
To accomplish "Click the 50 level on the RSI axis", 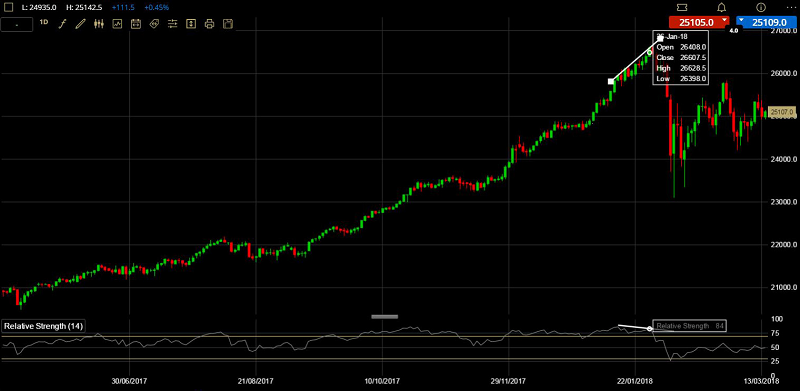I will click(776, 348).
